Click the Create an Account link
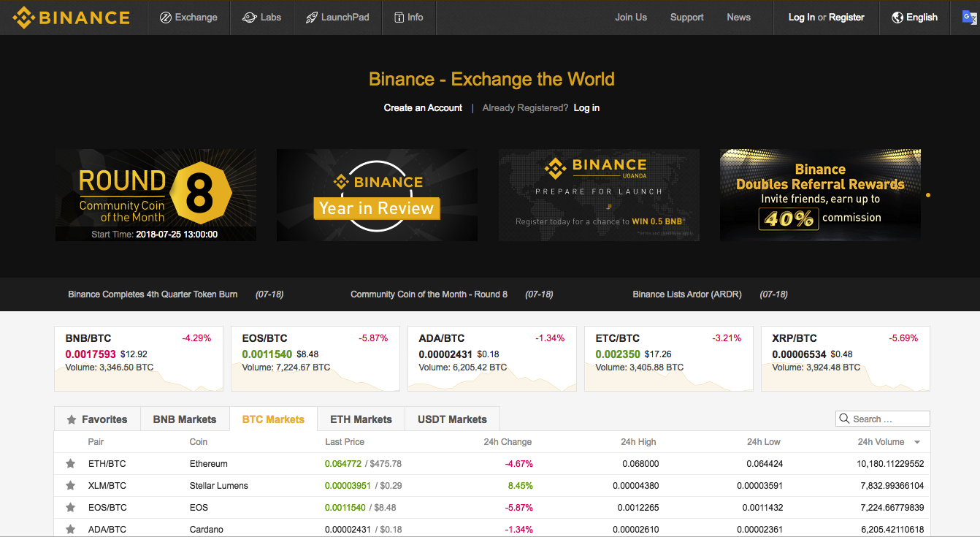This screenshot has height=537, width=980. pos(423,108)
